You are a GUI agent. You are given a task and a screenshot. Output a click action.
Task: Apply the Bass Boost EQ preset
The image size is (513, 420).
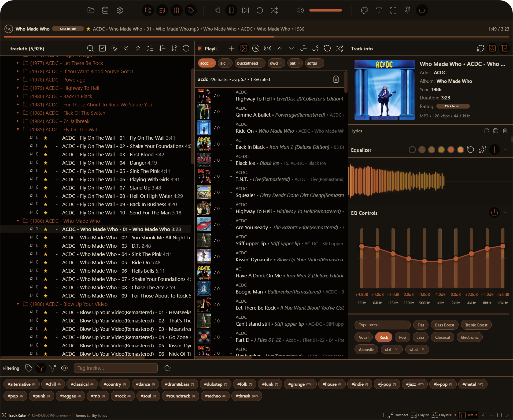(444, 325)
